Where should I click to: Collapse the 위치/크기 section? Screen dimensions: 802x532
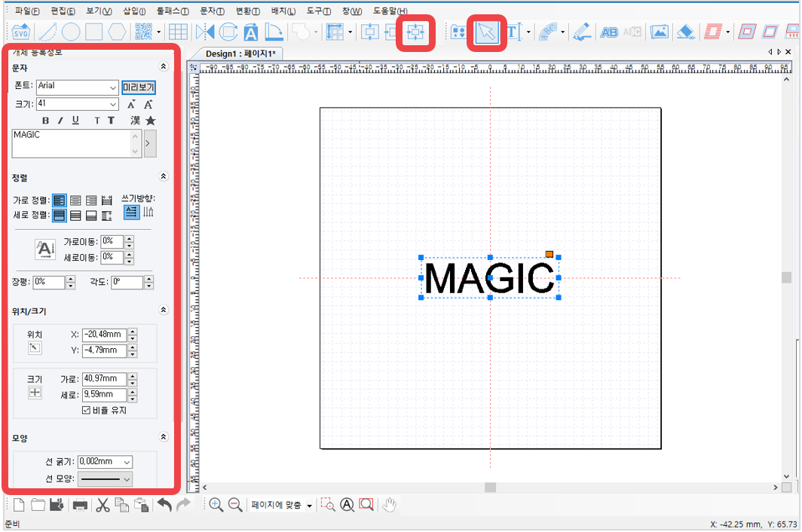pos(163,310)
